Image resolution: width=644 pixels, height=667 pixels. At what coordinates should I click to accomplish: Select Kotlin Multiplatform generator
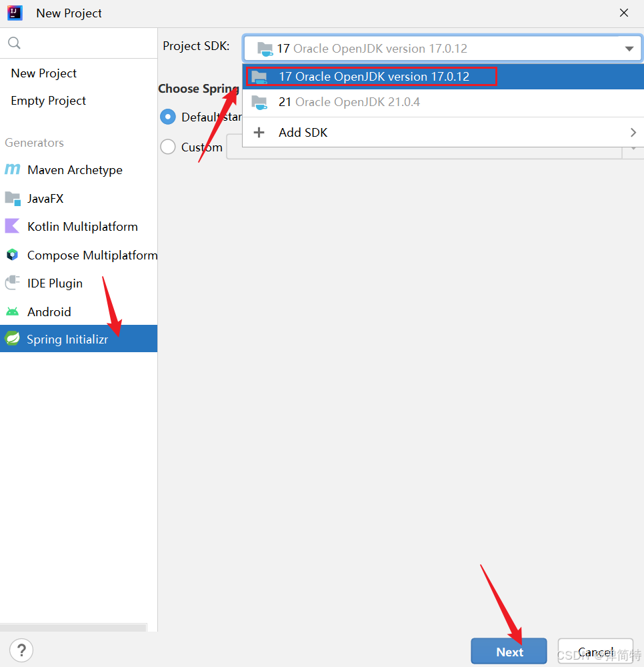coord(79,226)
